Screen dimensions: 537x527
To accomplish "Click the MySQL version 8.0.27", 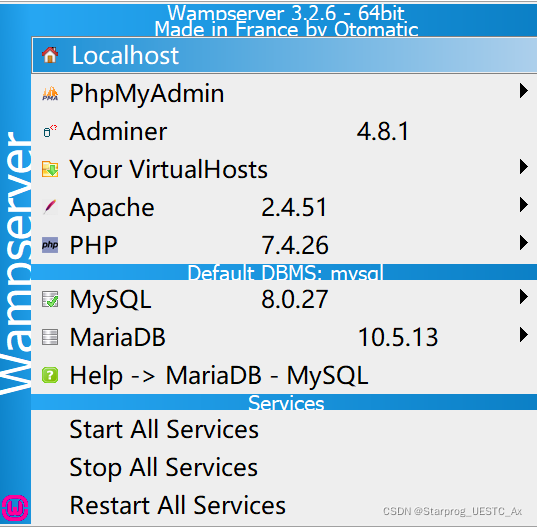I will (295, 299).
